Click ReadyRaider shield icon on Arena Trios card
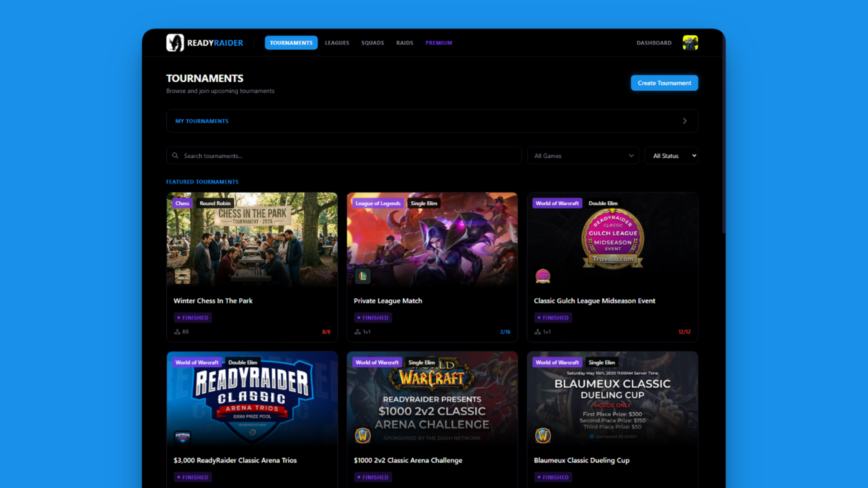Screen dimensions: 868x488 183,436
